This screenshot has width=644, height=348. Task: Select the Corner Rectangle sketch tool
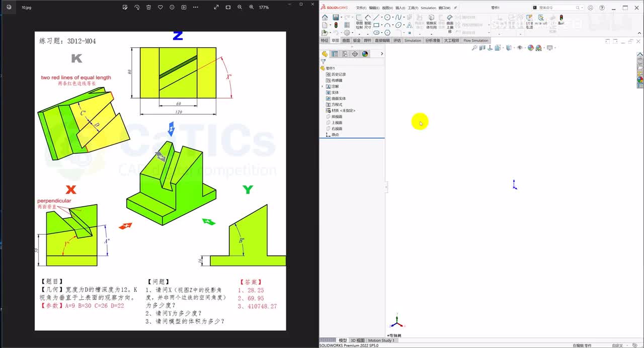[376, 25]
